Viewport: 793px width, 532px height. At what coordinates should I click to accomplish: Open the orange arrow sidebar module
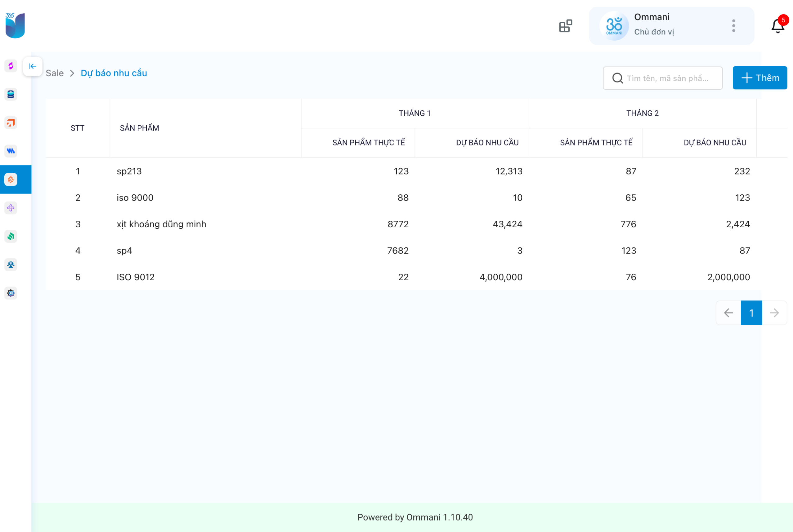click(11, 123)
